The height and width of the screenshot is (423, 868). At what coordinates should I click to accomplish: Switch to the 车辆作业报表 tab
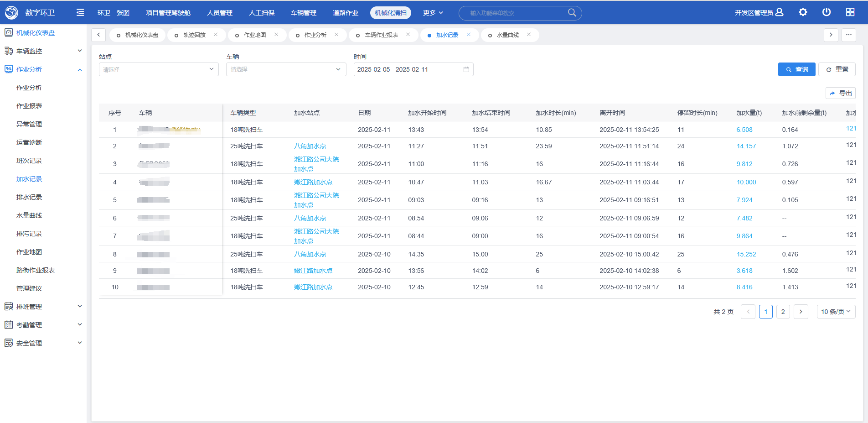point(381,35)
